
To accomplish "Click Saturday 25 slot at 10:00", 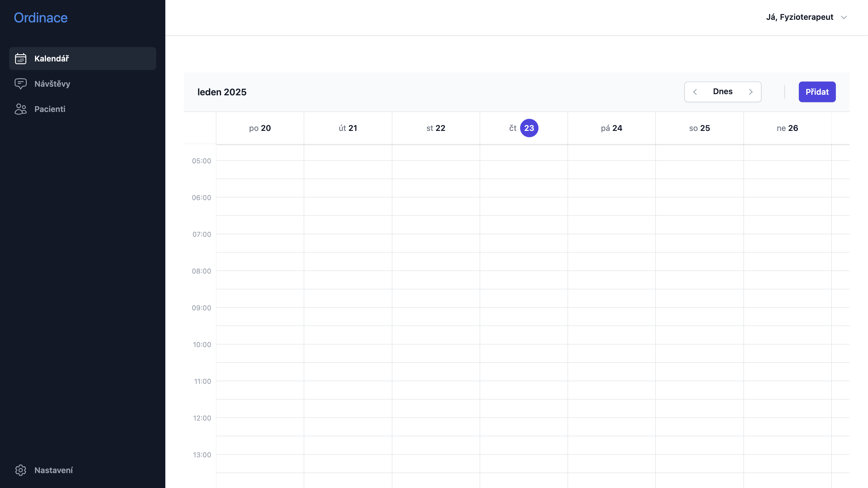I will [x=700, y=353].
